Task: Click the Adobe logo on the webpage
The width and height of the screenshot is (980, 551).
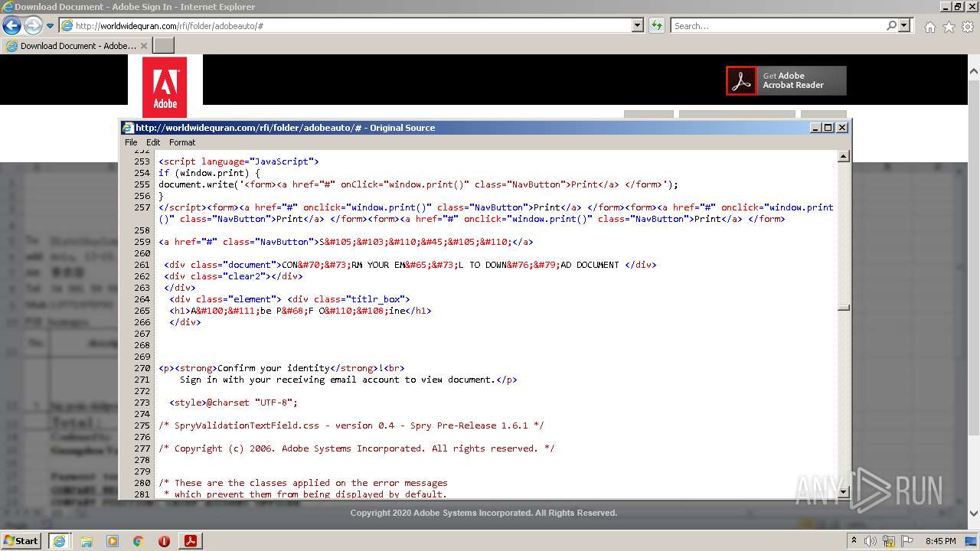Action: [165, 86]
